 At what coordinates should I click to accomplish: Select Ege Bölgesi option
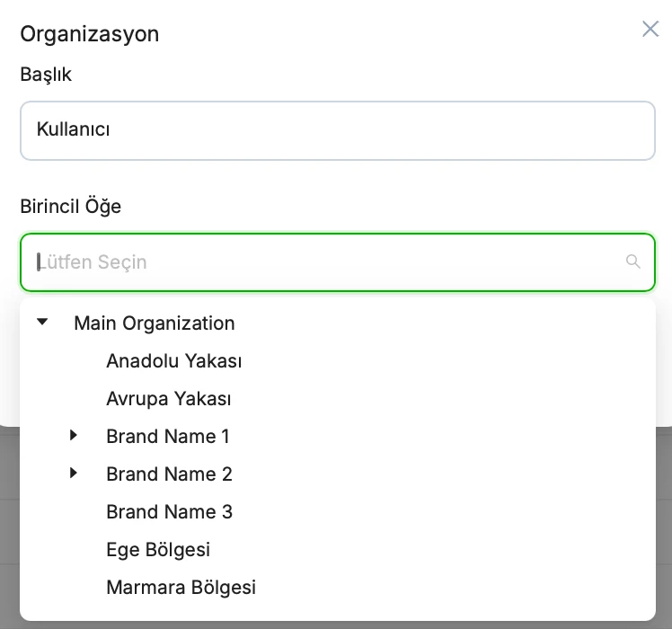158,549
